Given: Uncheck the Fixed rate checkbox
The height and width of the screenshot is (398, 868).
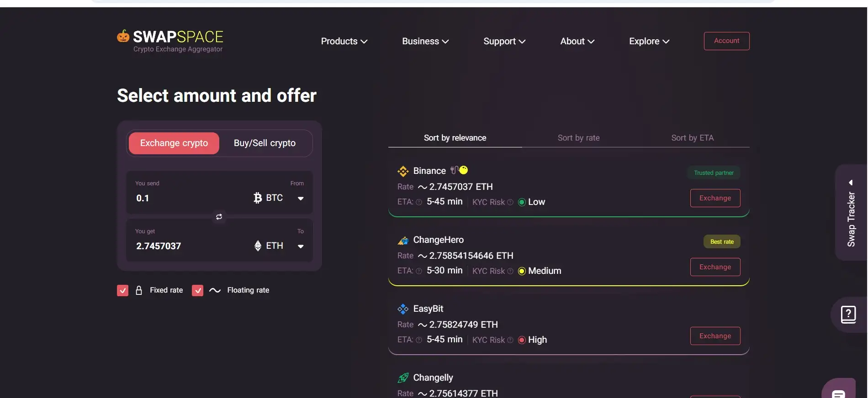Looking at the screenshot, I should 122,291.
